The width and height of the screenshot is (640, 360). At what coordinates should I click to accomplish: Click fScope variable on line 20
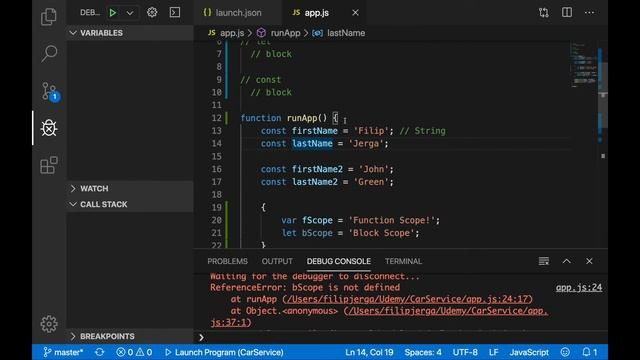[x=317, y=220]
